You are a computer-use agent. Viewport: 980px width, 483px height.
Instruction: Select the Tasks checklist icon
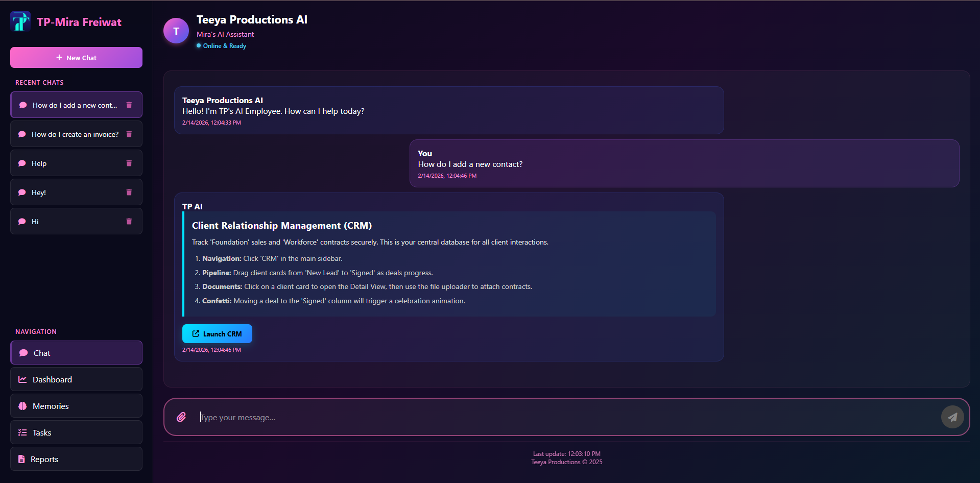tap(22, 432)
